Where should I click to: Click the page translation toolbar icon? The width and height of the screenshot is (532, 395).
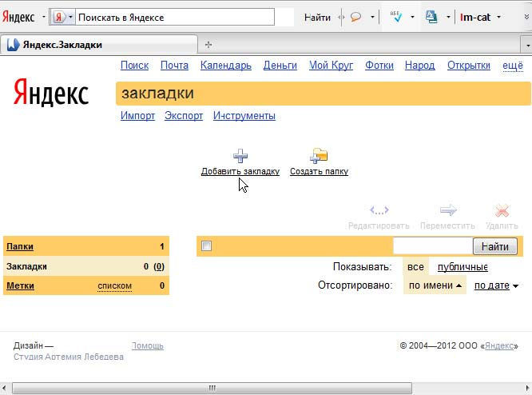(x=431, y=17)
